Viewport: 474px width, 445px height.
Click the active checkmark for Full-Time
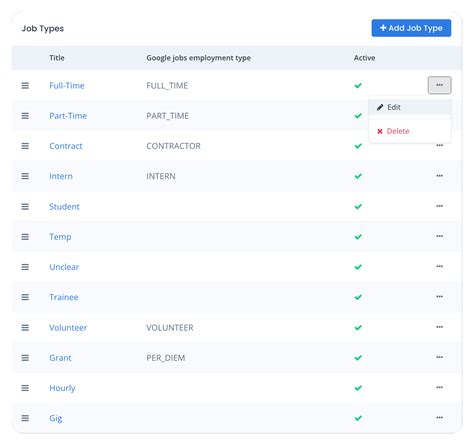(x=358, y=86)
